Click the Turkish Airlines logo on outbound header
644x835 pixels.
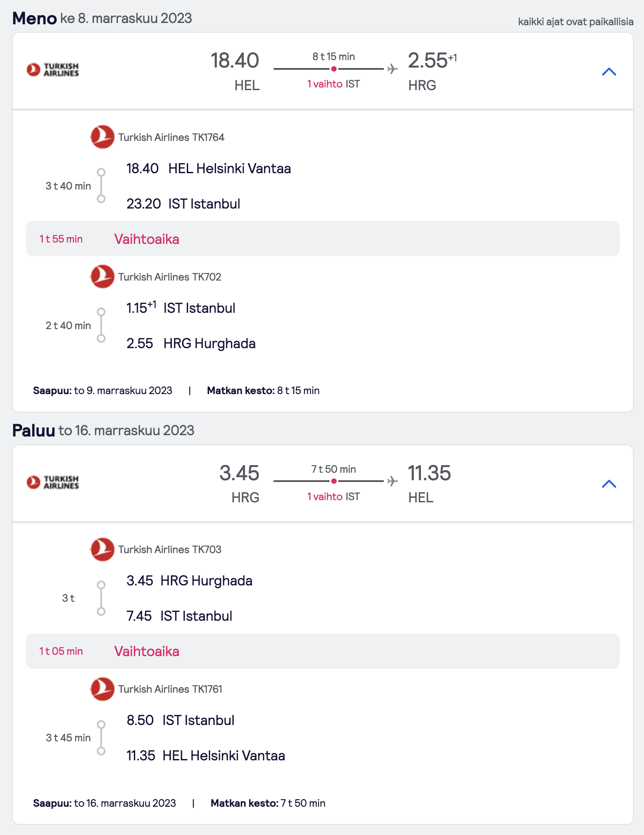point(53,69)
